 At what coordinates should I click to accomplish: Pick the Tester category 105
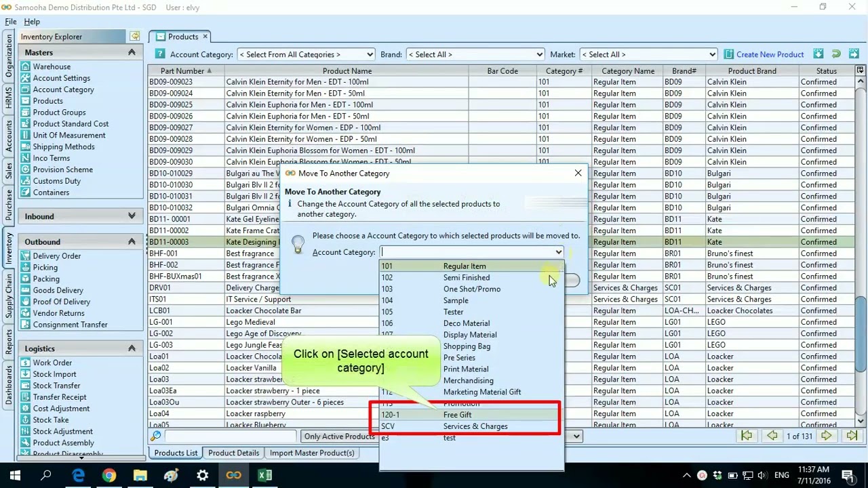pos(471,312)
